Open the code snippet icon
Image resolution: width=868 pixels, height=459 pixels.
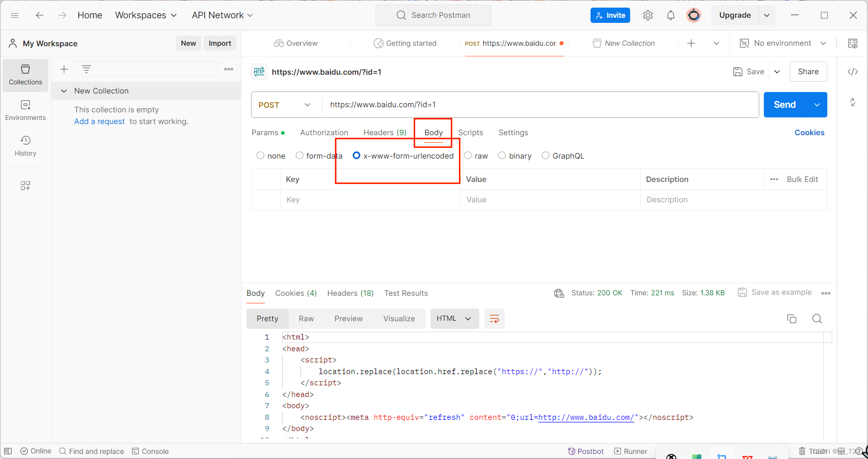(853, 72)
